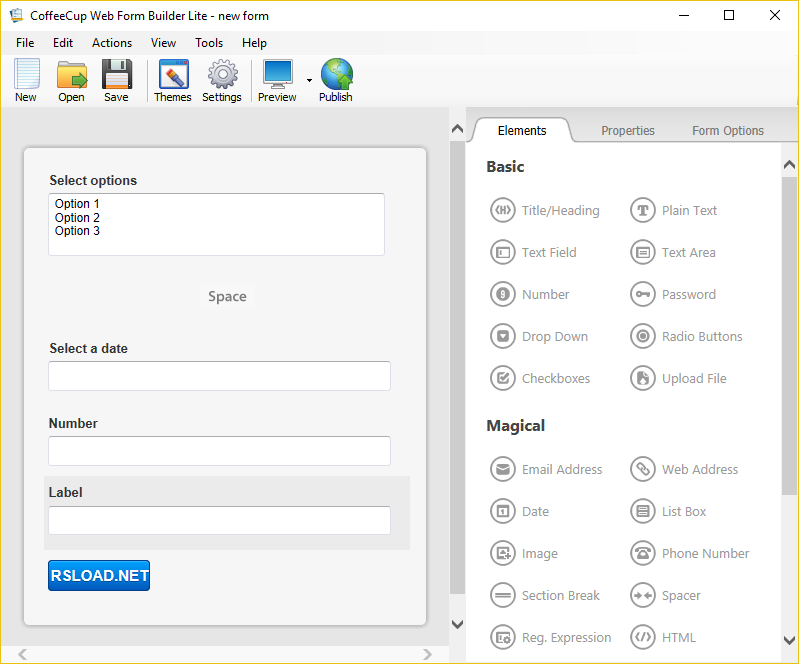Click the Select a date input field
Image resolution: width=799 pixels, height=664 pixels.
pyautogui.click(x=220, y=376)
